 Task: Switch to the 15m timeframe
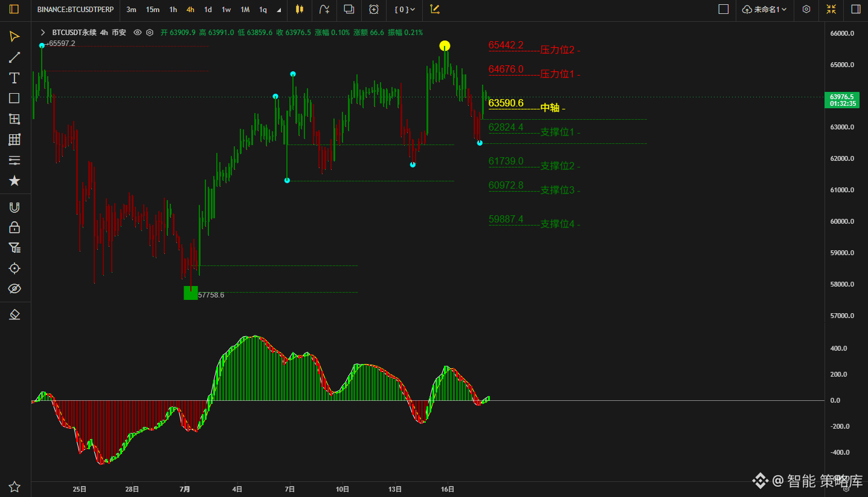pyautogui.click(x=153, y=10)
